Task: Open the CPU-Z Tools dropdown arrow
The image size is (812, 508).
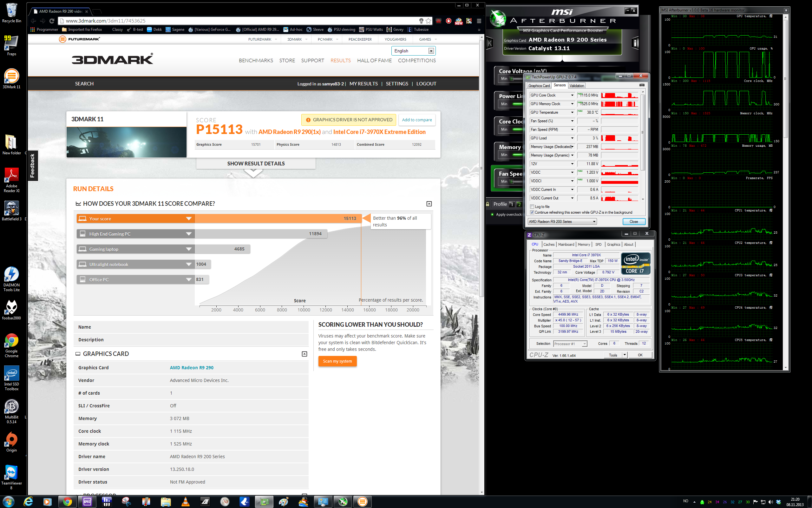Action: click(x=625, y=355)
